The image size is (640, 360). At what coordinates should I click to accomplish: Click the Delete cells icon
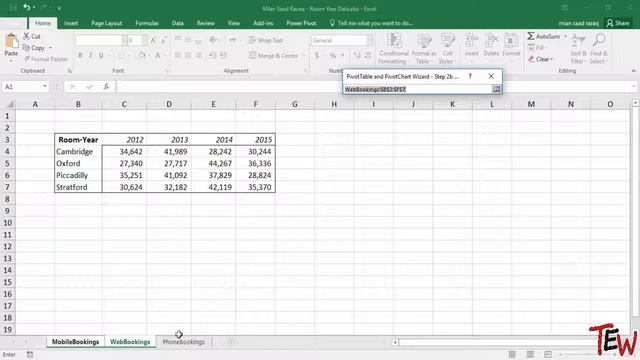pyautogui.click(x=491, y=41)
